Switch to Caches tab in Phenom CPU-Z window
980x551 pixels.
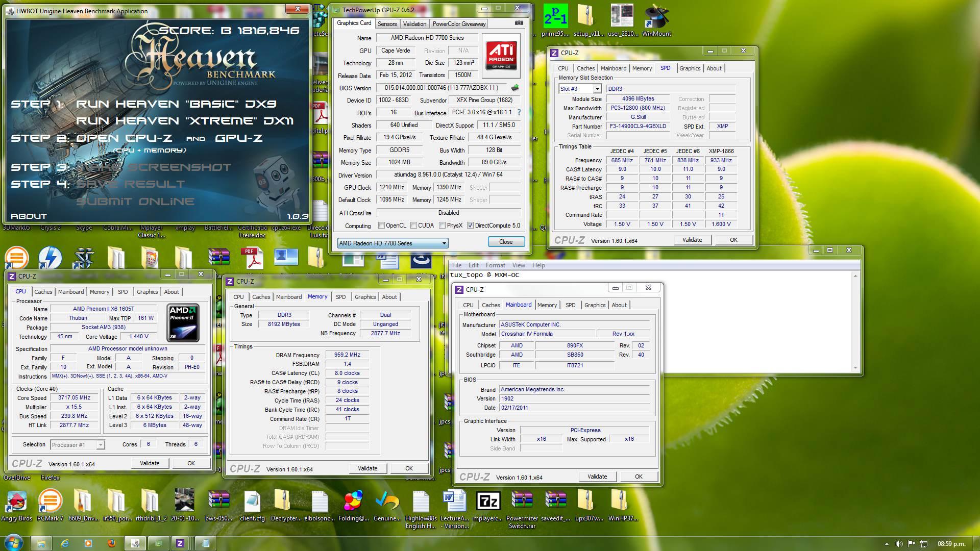[43, 292]
